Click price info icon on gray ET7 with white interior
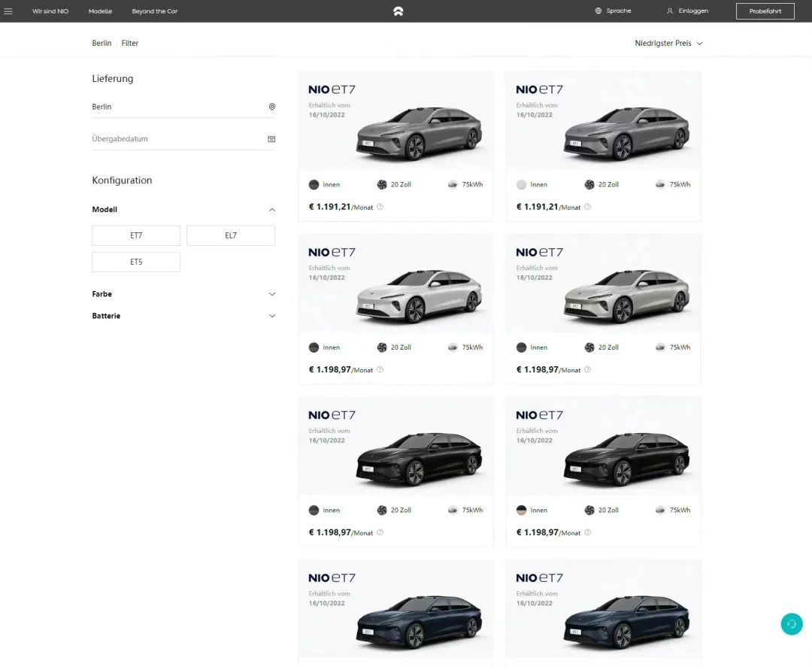This screenshot has width=812, height=667. tap(587, 207)
